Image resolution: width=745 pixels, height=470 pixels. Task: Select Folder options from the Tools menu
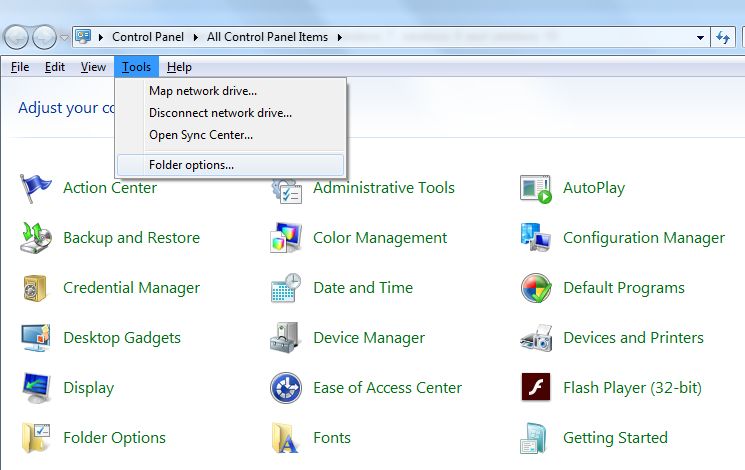[191, 164]
